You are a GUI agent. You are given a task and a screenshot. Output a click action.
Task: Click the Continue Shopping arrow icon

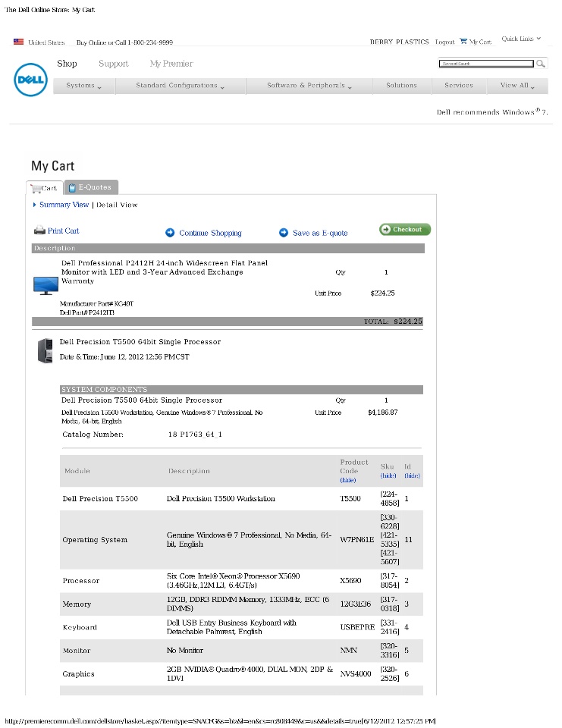point(170,233)
